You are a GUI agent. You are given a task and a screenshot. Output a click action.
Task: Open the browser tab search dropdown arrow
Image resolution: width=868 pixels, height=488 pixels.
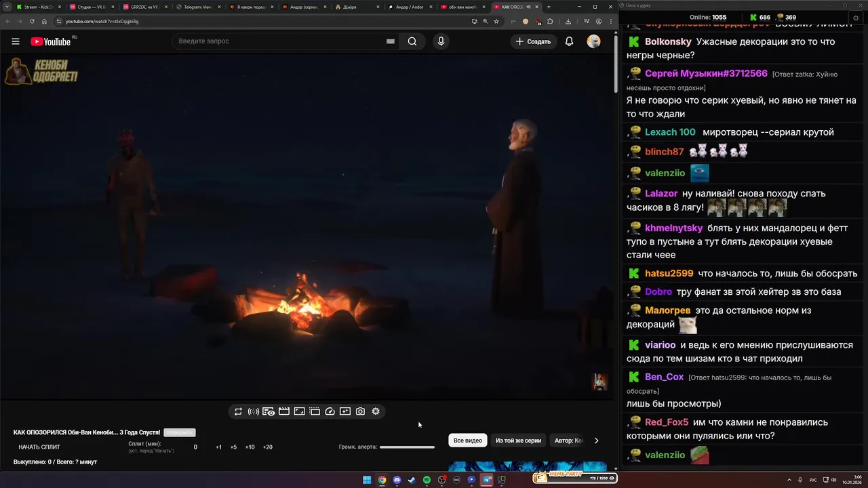[5, 7]
